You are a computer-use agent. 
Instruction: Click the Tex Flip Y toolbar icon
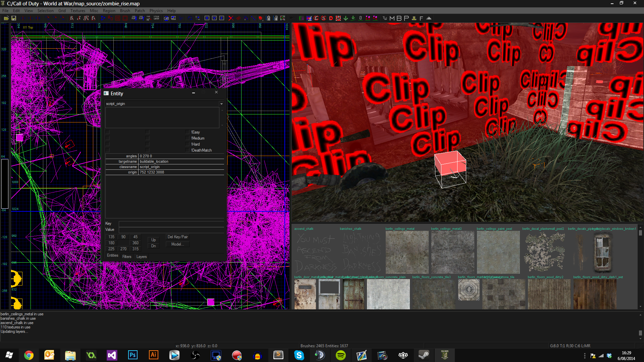point(141,18)
